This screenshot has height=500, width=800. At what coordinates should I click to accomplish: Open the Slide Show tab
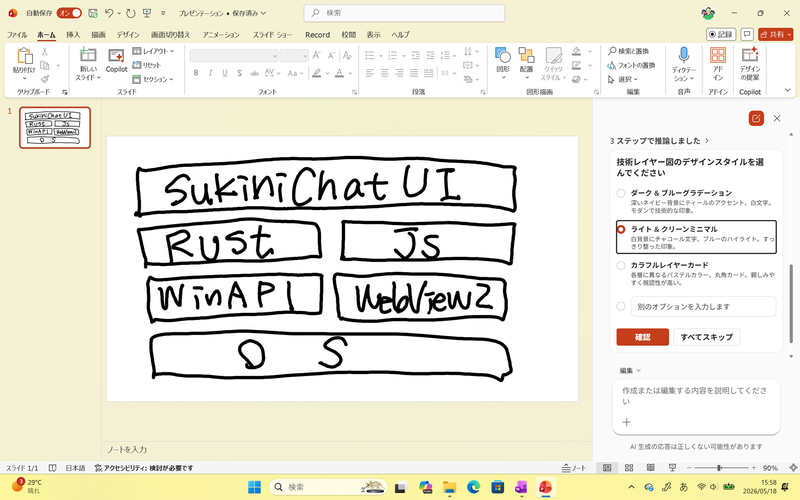coord(272,35)
